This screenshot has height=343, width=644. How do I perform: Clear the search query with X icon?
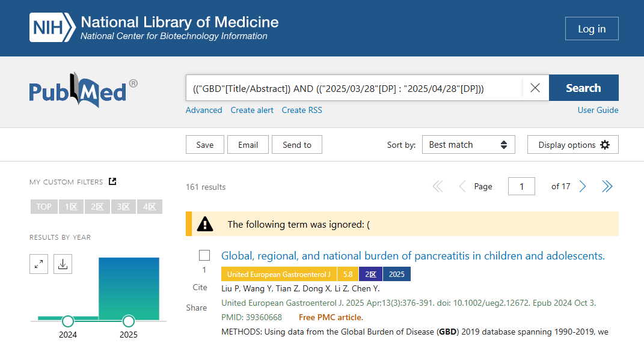pyautogui.click(x=535, y=88)
